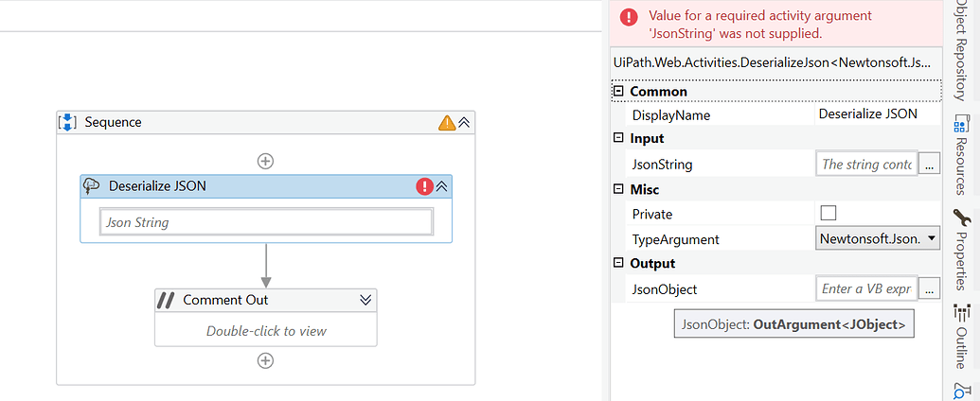Toggle the Private checkbox
The image size is (980, 401).
(829, 213)
